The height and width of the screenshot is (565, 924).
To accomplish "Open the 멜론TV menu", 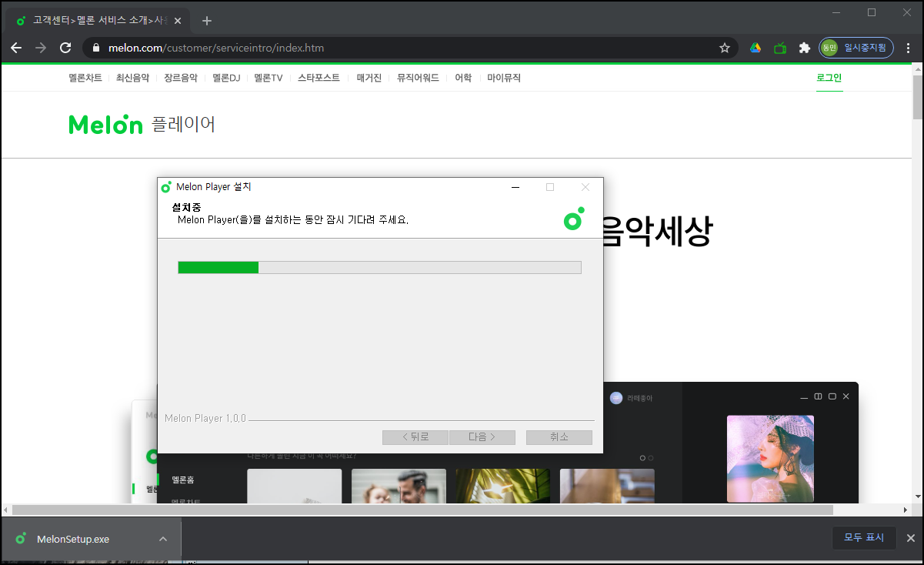I will tap(269, 78).
